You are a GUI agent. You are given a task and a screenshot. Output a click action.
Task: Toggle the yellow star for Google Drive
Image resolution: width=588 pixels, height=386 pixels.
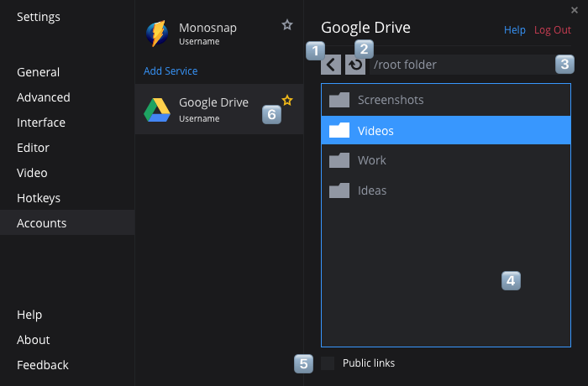[x=287, y=100]
